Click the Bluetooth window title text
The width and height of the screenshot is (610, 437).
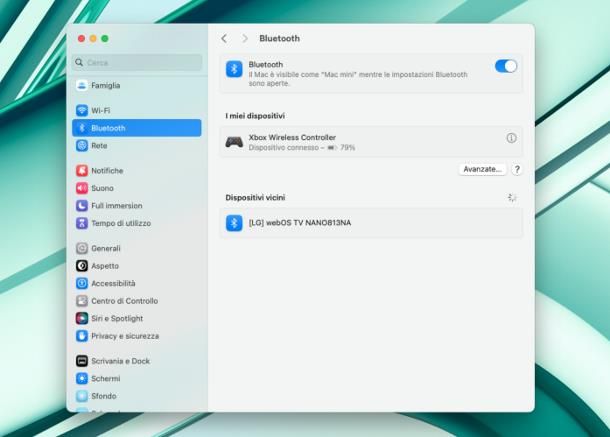pyautogui.click(x=279, y=38)
